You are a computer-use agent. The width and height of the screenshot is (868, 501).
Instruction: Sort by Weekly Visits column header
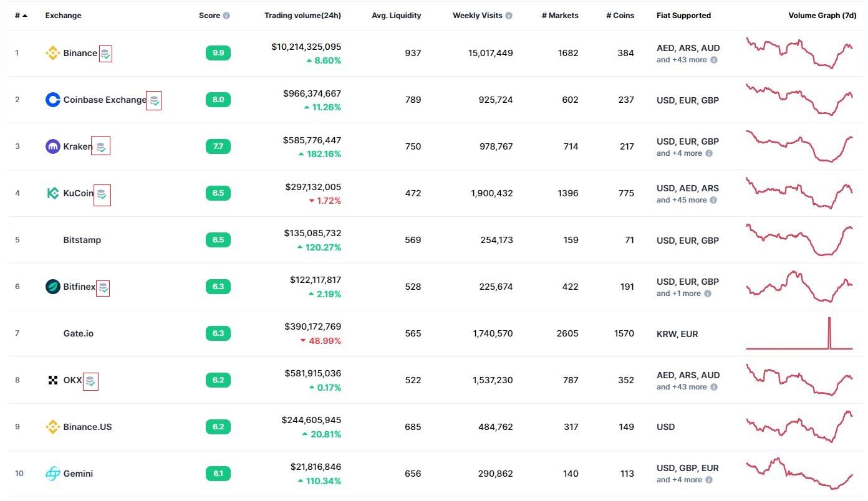[x=478, y=16]
